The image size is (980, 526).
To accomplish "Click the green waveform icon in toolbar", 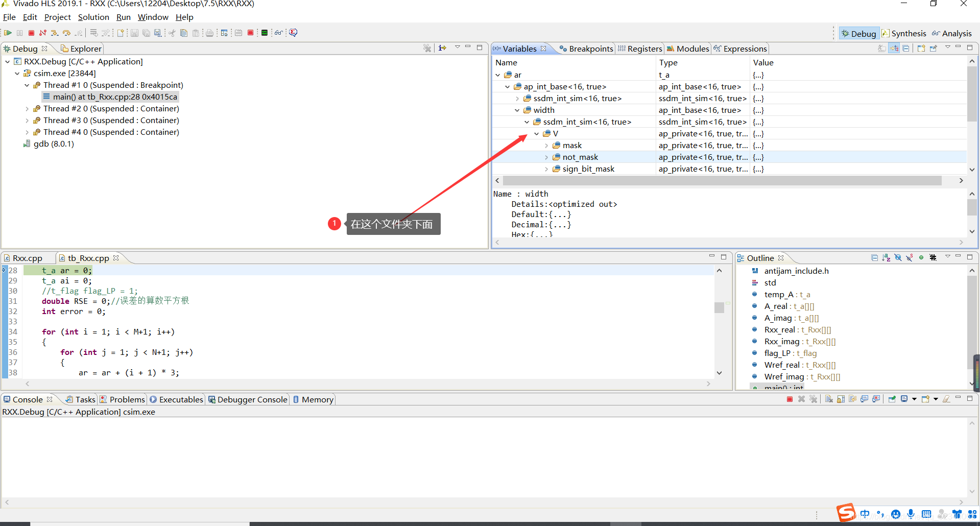I will point(265,33).
